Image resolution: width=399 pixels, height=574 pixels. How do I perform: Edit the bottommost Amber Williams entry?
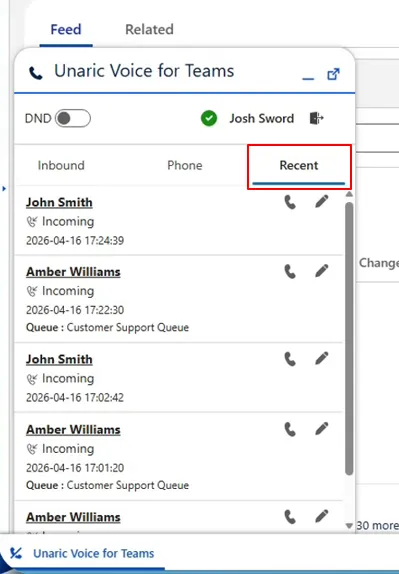point(322,516)
